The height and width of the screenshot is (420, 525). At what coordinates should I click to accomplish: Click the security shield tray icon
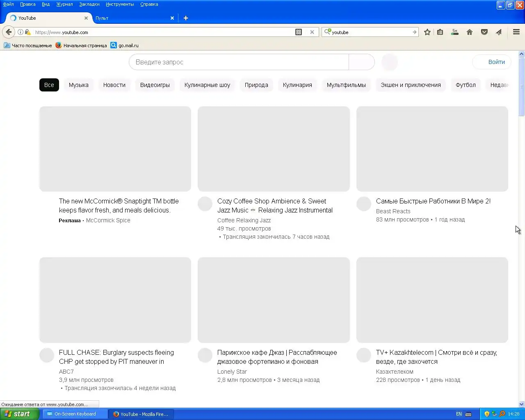click(x=487, y=414)
